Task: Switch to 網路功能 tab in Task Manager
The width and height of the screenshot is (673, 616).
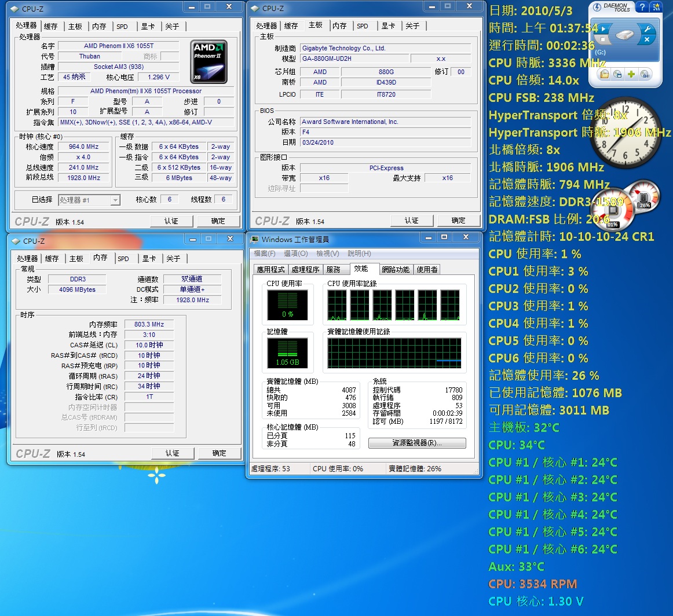Action: pyautogui.click(x=396, y=269)
